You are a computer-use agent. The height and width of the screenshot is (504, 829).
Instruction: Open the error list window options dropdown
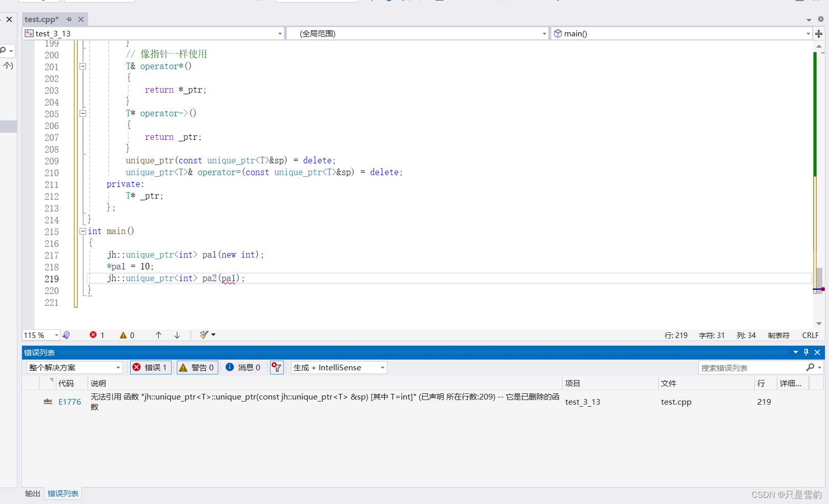click(796, 352)
